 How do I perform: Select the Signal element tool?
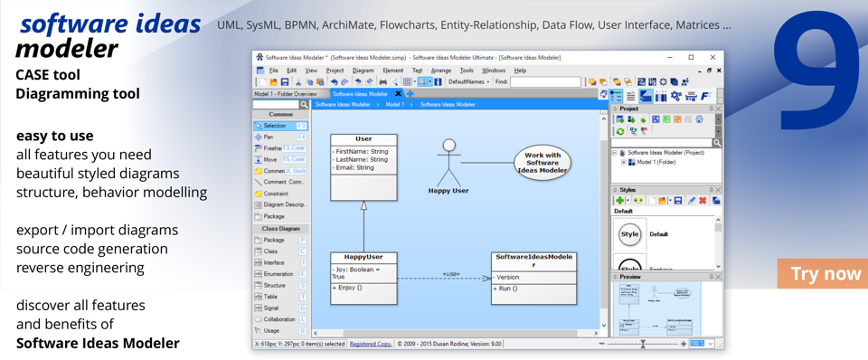pyautogui.click(x=279, y=308)
